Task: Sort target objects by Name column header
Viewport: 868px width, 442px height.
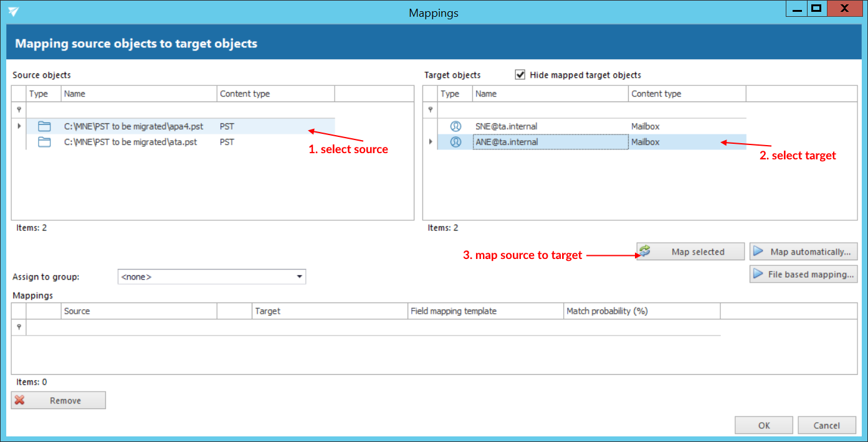Action: [x=550, y=94]
